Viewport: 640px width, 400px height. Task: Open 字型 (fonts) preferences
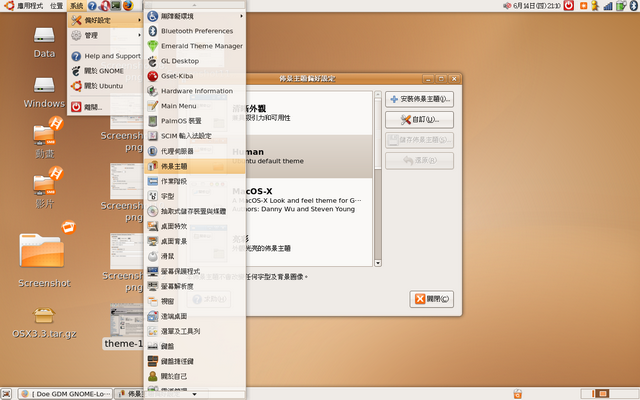click(195, 196)
